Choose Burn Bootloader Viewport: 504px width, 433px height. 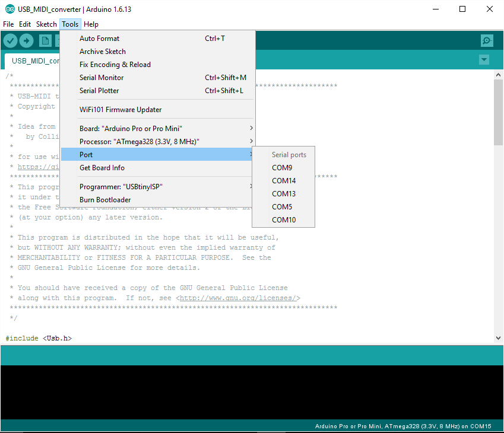point(157,200)
